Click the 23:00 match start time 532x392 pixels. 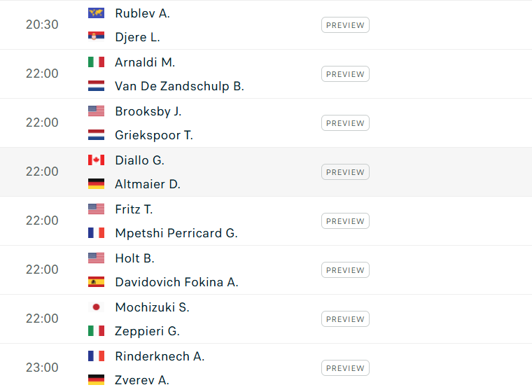(x=42, y=367)
